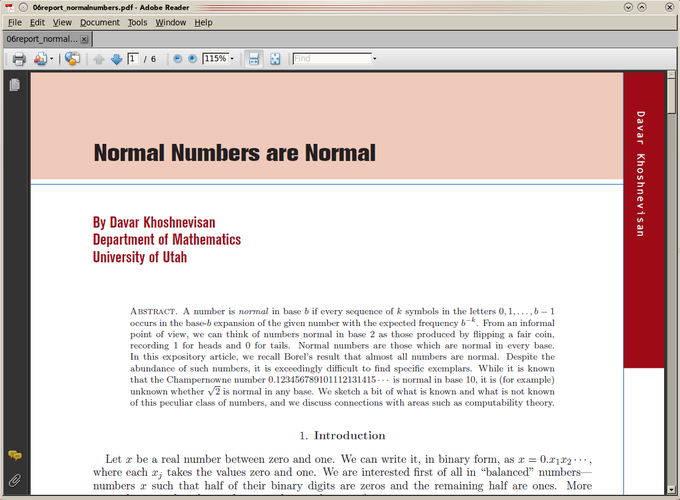The width and height of the screenshot is (680, 500).
Task: Click the '1. Introduction' heading
Action: [342, 435]
